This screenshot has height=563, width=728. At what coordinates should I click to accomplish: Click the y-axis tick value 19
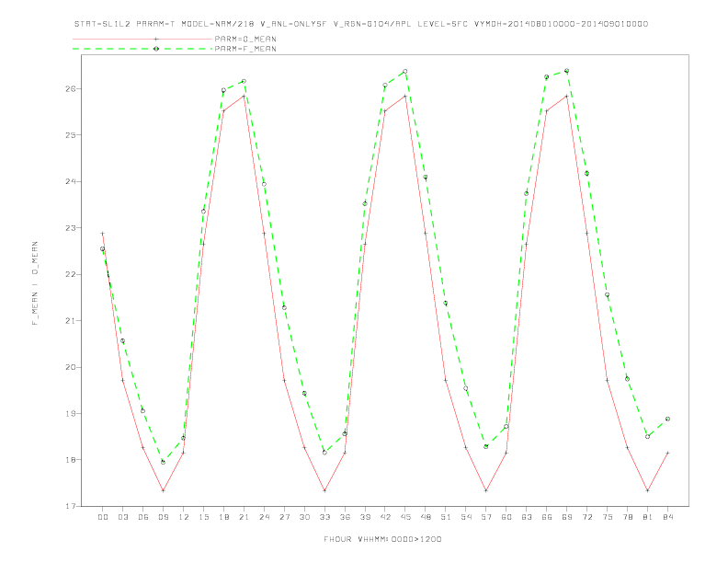pyautogui.click(x=71, y=413)
